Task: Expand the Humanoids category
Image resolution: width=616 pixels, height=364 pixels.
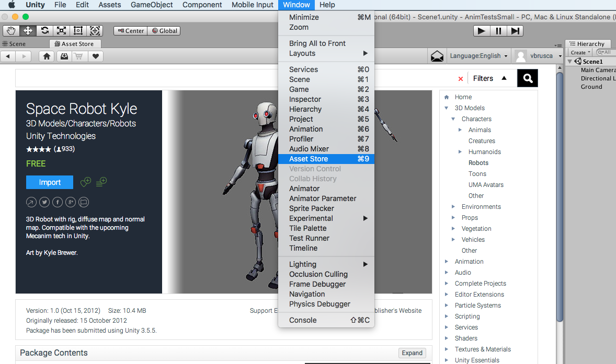Action: 460,151
